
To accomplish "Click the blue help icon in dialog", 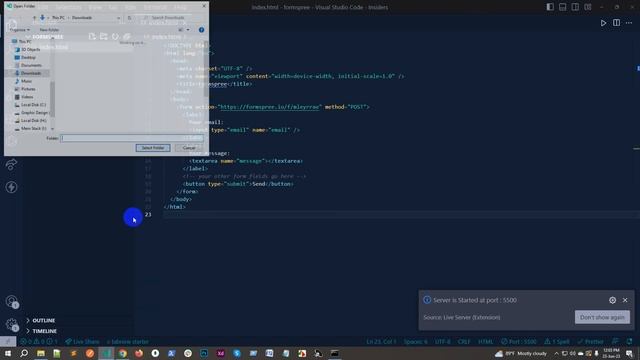I will tap(201, 30).
